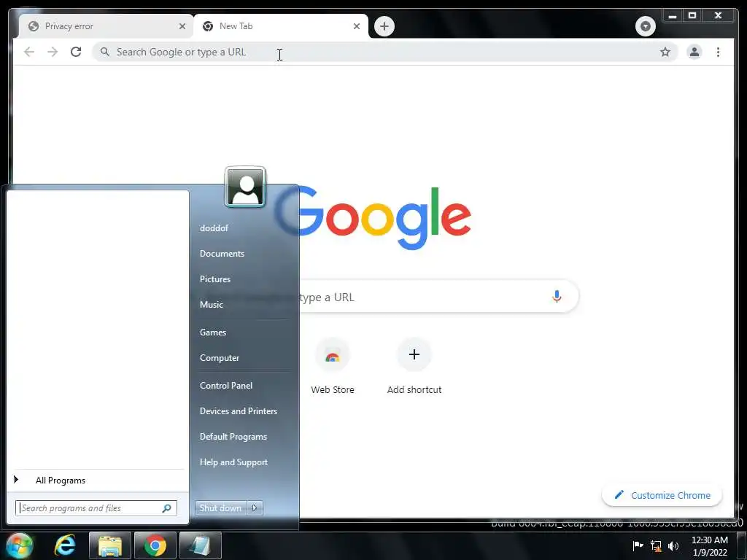Open Pictures from Start menu
Image resolution: width=747 pixels, height=560 pixels.
[215, 279]
